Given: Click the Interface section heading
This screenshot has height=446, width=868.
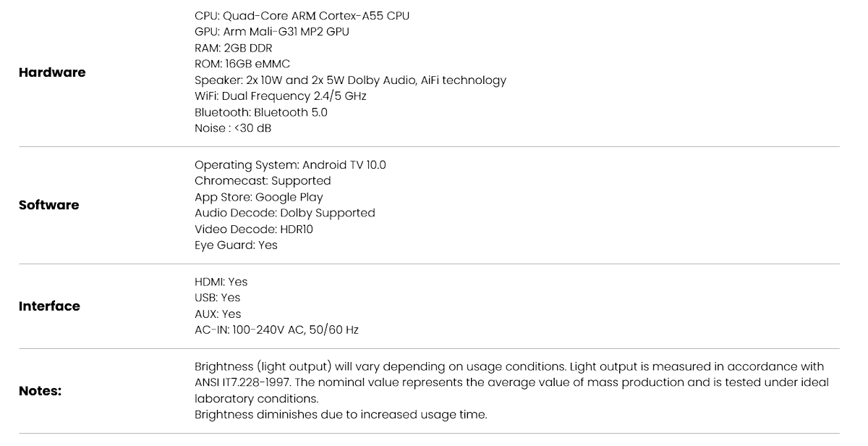Looking at the screenshot, I should [49, 306].
